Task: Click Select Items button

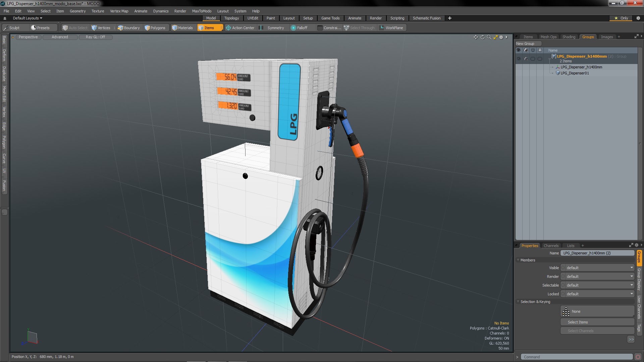Action: point(597,322)
